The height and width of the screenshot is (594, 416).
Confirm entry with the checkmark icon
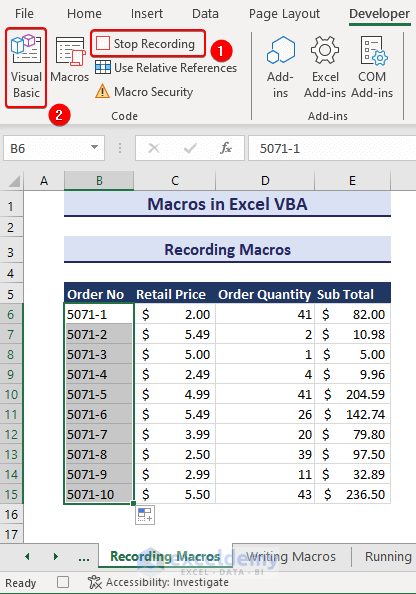[190, 148]
